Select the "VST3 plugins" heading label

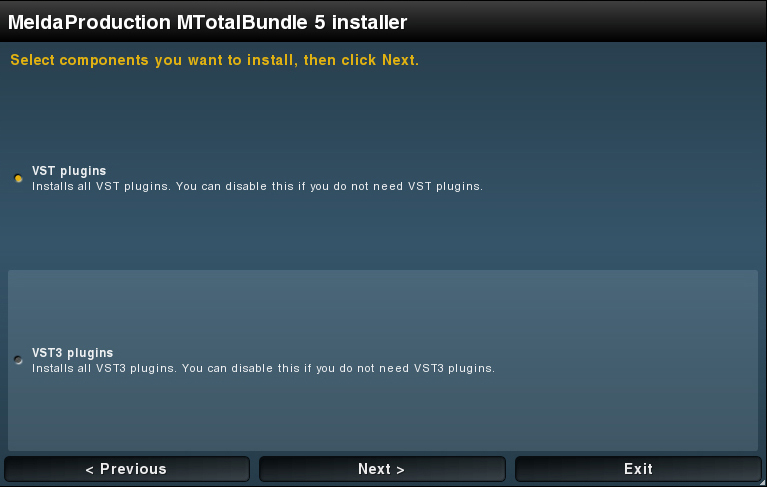tap(72, 353)
